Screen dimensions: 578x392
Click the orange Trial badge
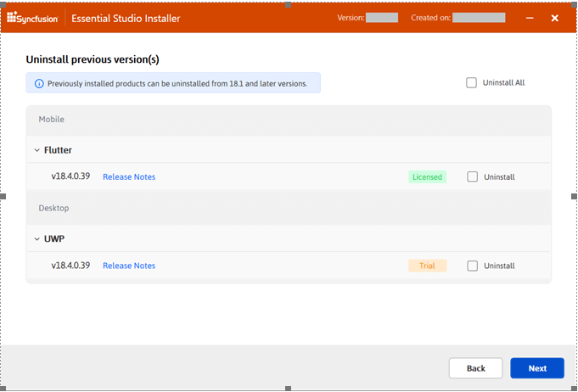[427, 266]
